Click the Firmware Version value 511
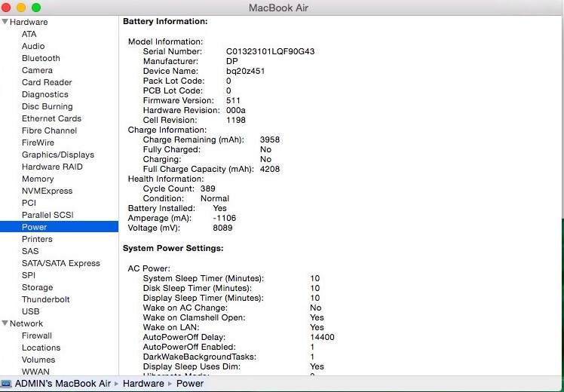The height and width of the screenshot is (392, 564). pos(233,100)
